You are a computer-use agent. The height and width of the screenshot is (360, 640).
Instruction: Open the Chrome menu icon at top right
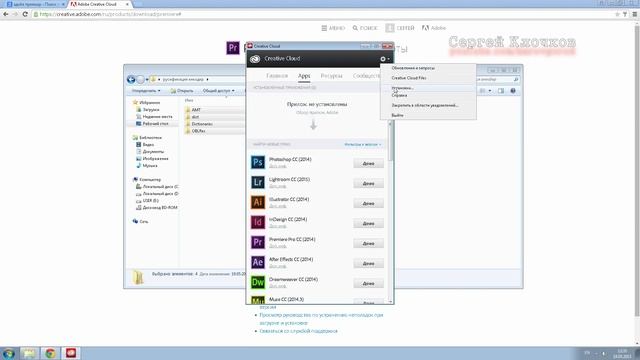(634, 14)
